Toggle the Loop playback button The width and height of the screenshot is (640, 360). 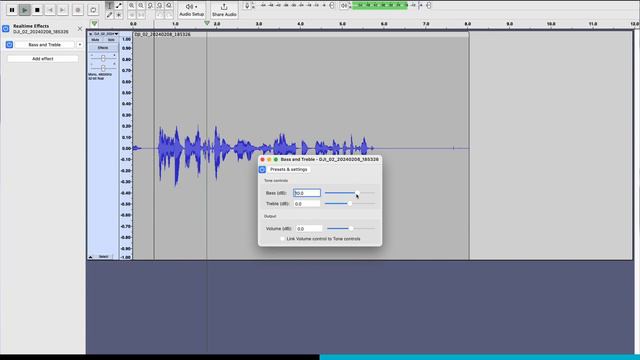click(x=93, y=10)
